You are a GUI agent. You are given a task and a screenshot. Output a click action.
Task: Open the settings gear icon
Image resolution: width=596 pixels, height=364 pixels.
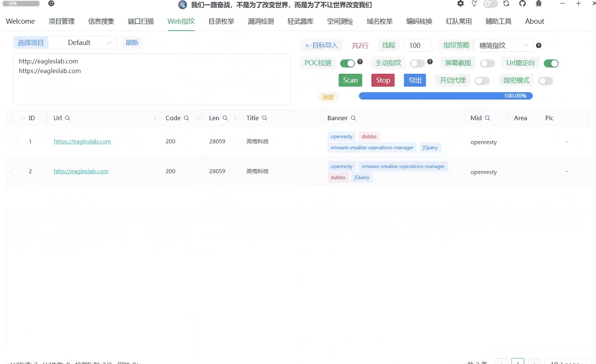click(x=460, y=4)
